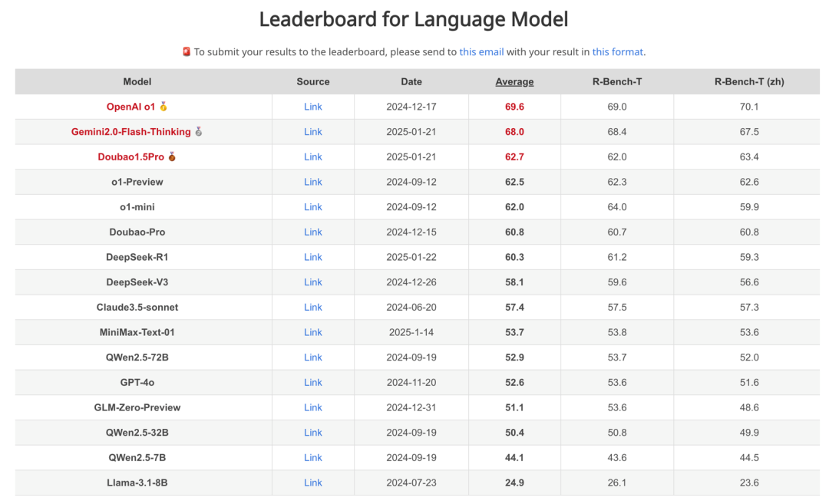Click the Source column header
Image resolution: width=829 pixels, height=504 pixels.
(313, 82)
